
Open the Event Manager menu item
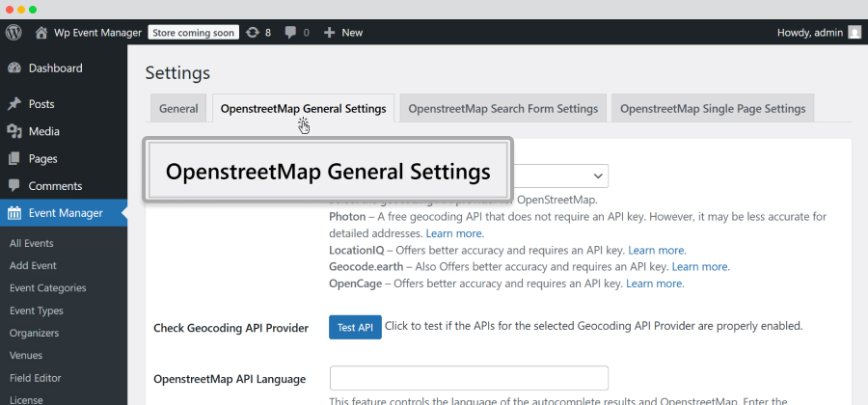point(64,213)
